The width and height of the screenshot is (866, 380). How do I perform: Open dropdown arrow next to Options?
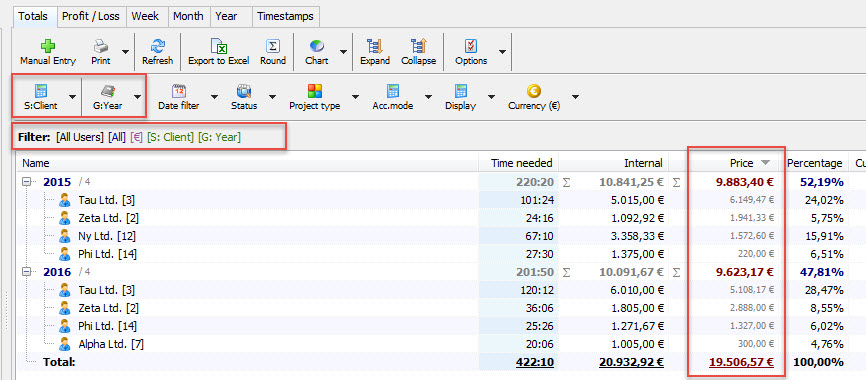click(502, 51)
